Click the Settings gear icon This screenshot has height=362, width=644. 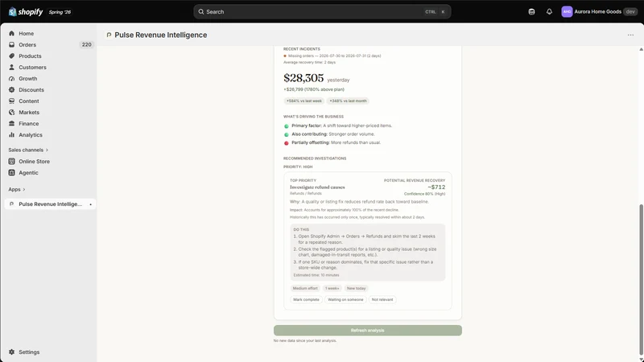[x=11, y=352]
